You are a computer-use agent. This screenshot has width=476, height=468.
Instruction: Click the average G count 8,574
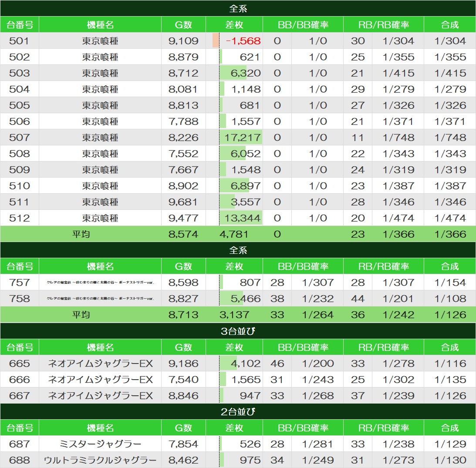(183, 234)
